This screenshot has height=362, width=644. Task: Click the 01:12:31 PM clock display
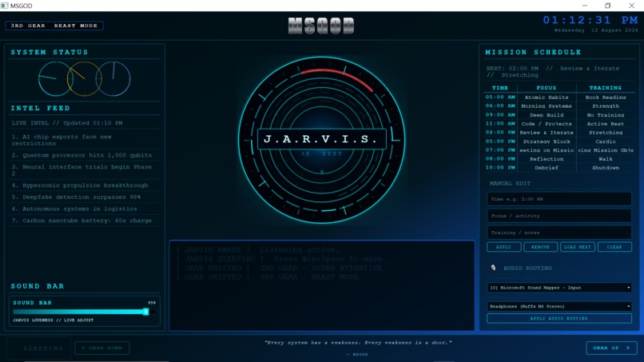click(590, 20)
